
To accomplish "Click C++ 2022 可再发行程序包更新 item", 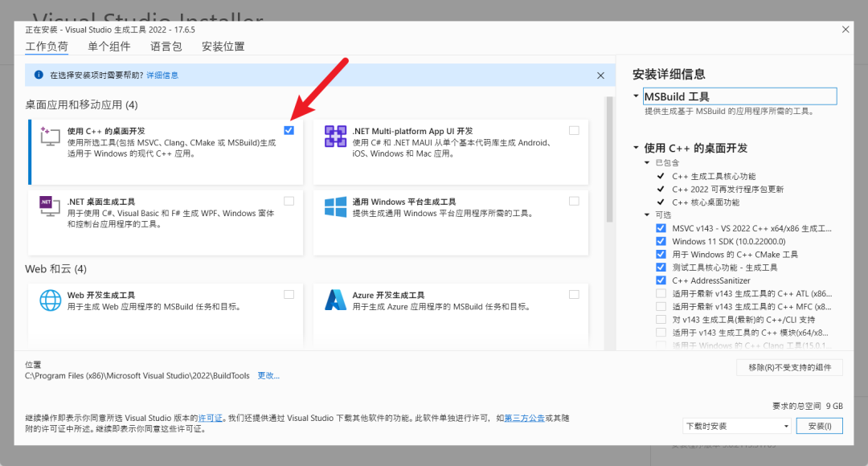I will coord(727,190).
